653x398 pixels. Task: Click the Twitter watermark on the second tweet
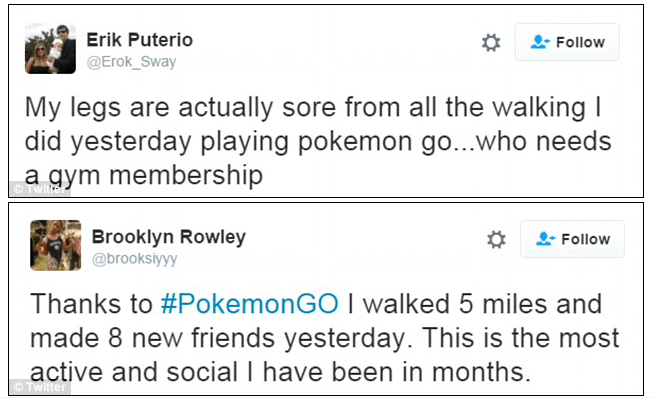[40, 387]
